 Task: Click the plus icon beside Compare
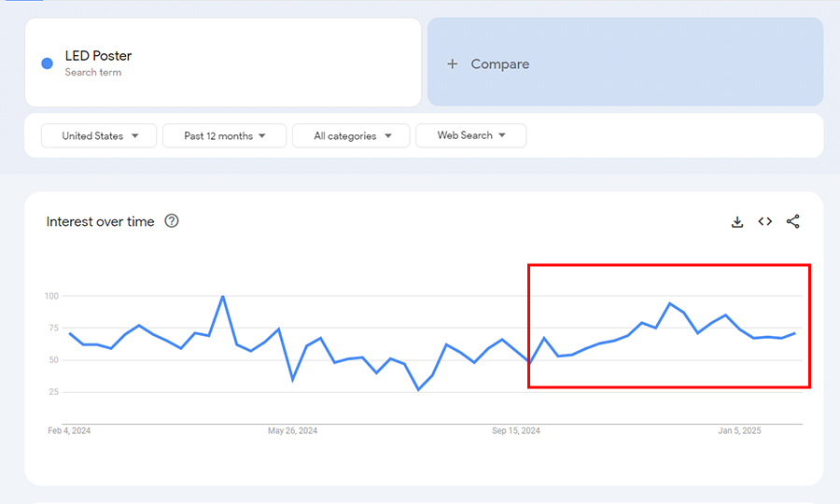click(453, 64)
